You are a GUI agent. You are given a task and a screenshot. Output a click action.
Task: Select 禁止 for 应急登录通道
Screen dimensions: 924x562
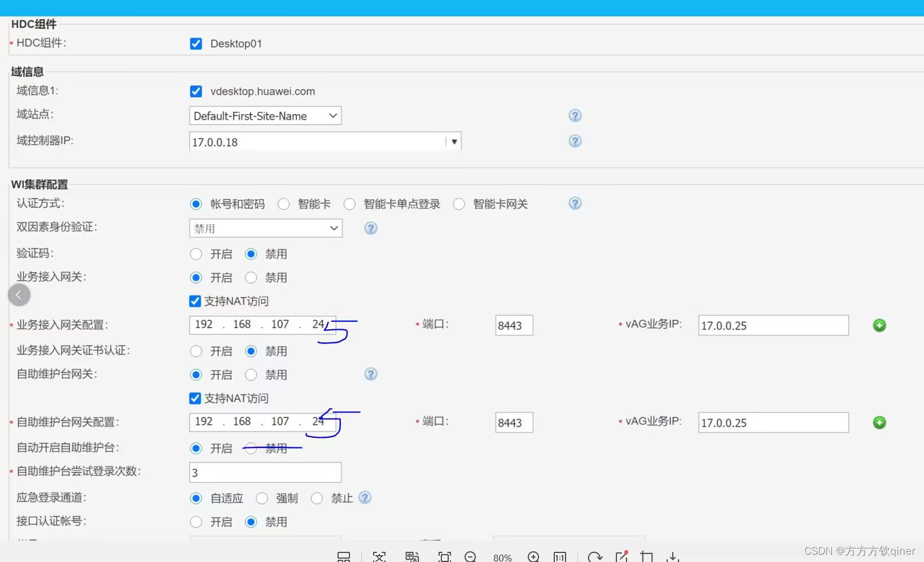pyautogui.click(x=317, y=498)
